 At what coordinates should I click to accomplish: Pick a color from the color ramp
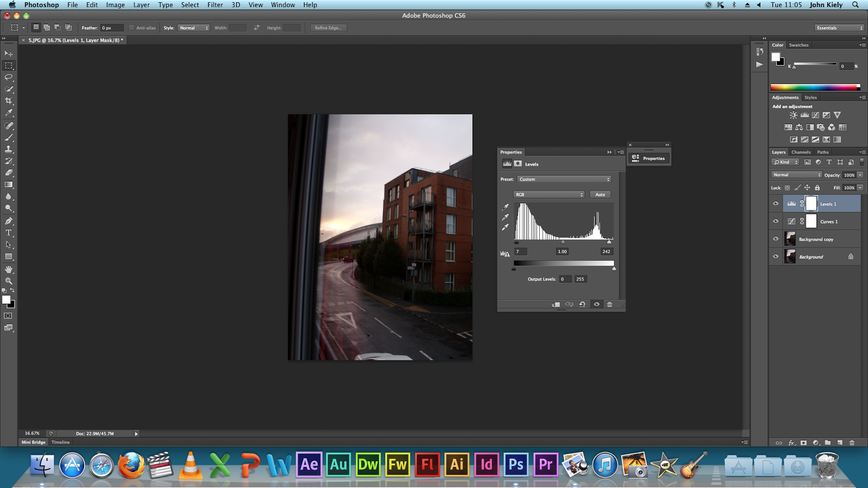click(x=815, y=87)
